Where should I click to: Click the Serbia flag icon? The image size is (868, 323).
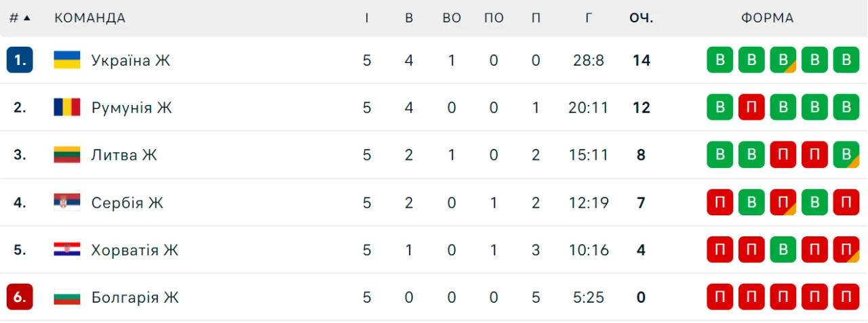[x=67, y=202]
